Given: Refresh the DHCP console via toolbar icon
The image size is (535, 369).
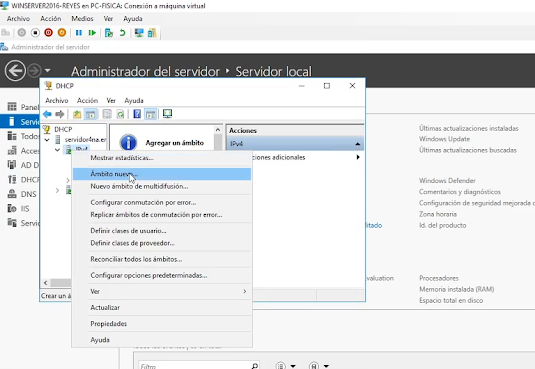Looking at the screenshot, I should click(120, 114).
